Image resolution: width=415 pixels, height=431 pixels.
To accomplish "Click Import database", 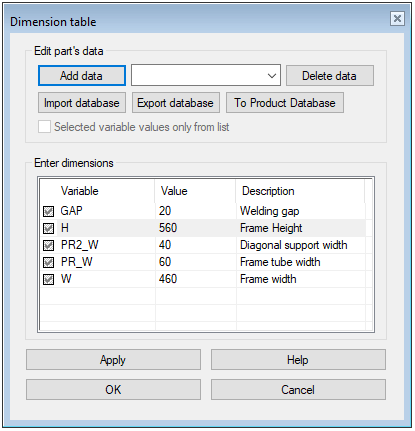I will point(82,103).
